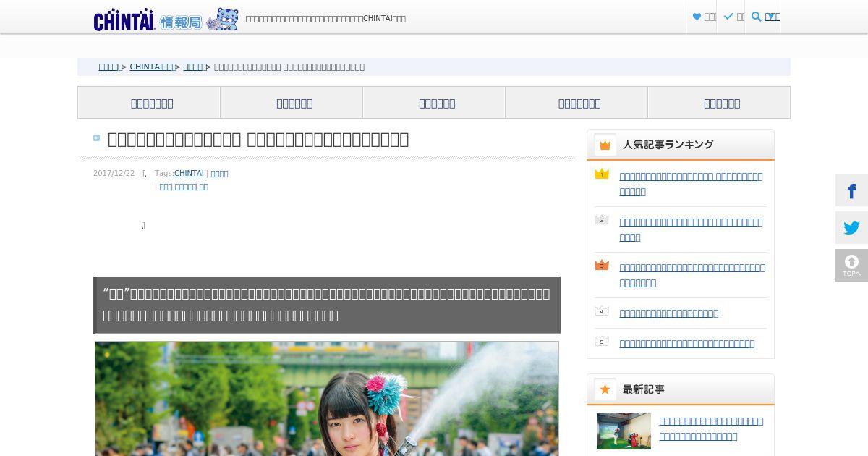Click the CHINTAI 情報局 site logo
The image size is (868, 456).
click(148, 20)
